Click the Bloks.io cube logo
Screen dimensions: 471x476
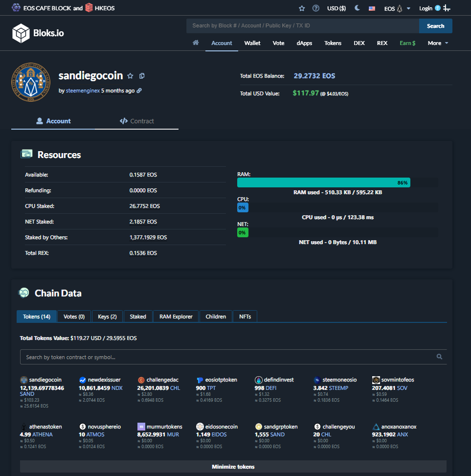point(21,33)
